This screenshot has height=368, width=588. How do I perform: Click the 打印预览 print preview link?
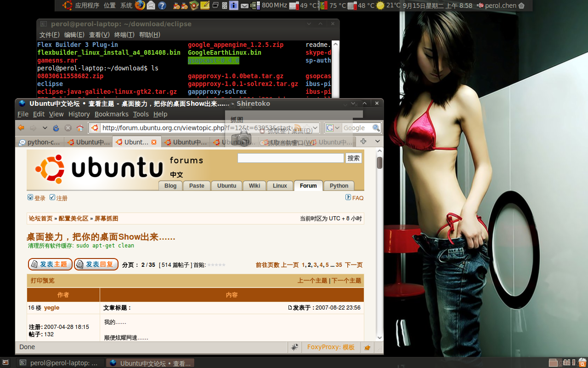[x=43, y=281]
